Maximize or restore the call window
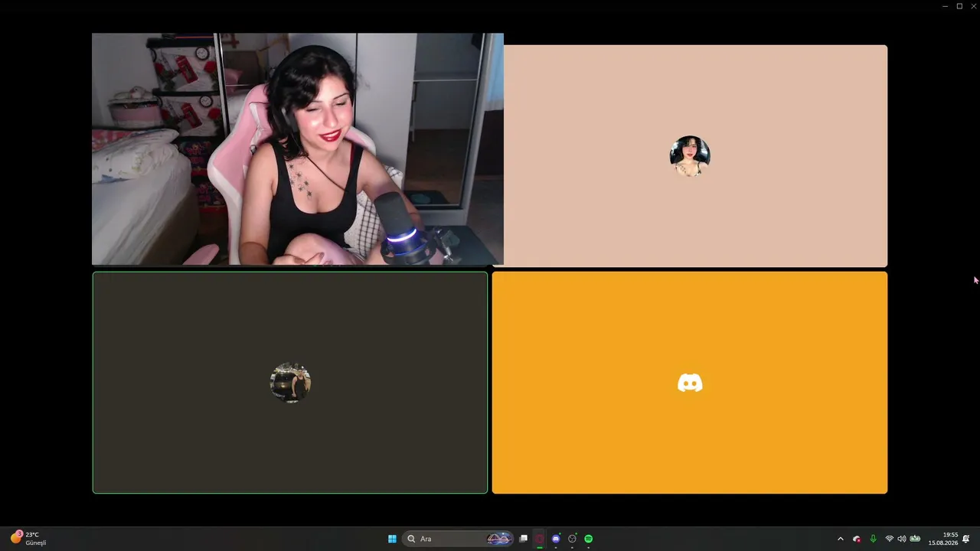Viewport: 980px width, 551px height. [959, 6]
